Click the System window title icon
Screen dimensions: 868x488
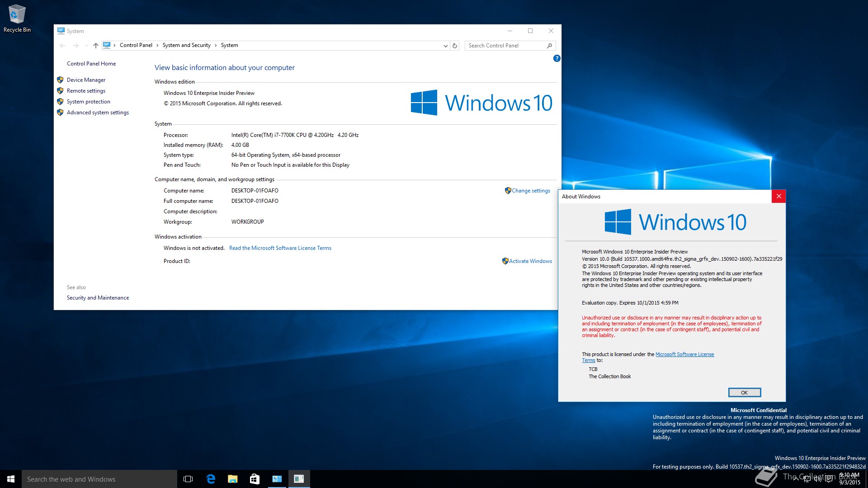(x=61, y=31)
